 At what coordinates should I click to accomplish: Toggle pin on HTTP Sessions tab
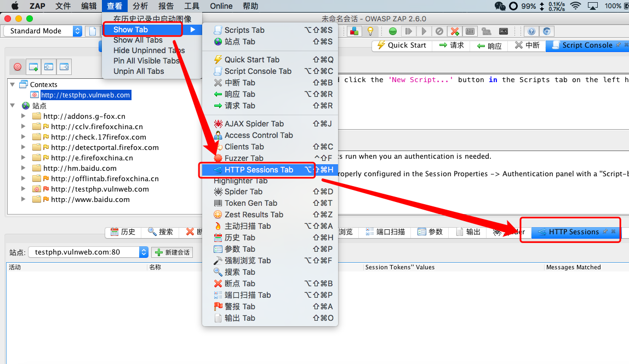[x=605, y=232]
